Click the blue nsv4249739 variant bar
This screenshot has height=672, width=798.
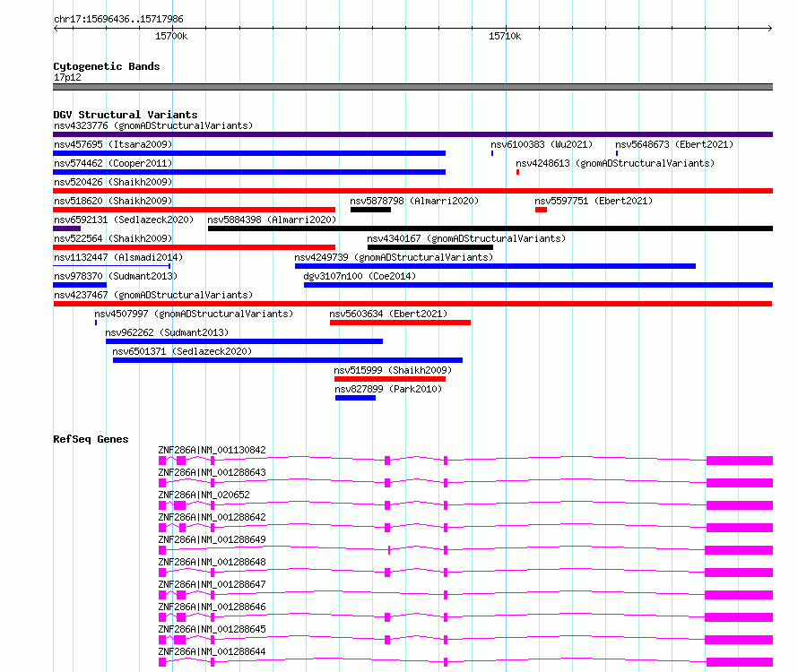(495, 266)
